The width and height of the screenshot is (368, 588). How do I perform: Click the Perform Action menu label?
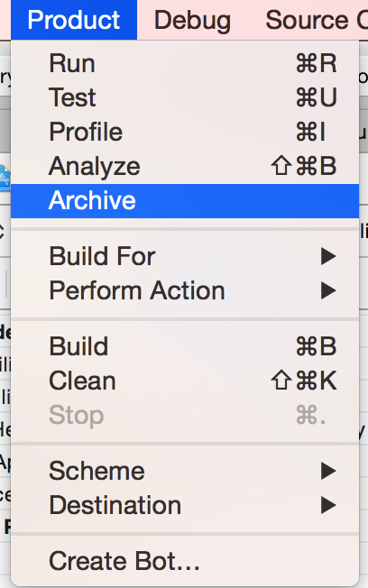click(137, 291)
